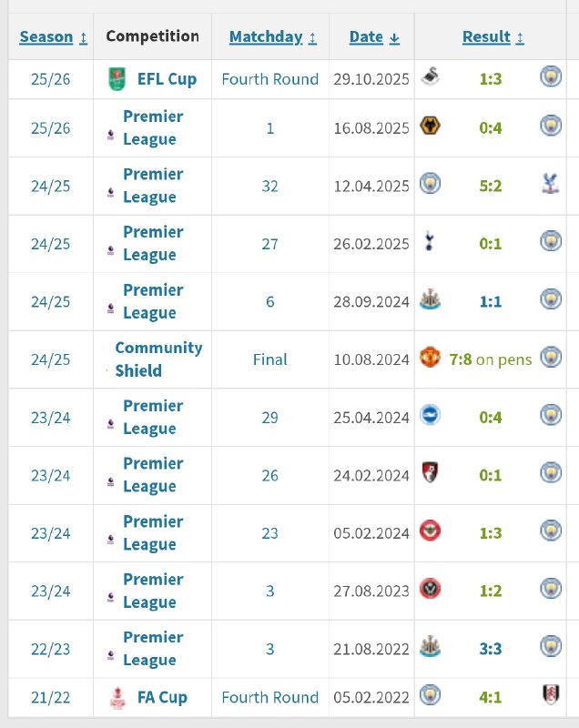Screen dimensions: 579x728
Task: Click the FA Cup competition logo
Action: click(116, 698)
